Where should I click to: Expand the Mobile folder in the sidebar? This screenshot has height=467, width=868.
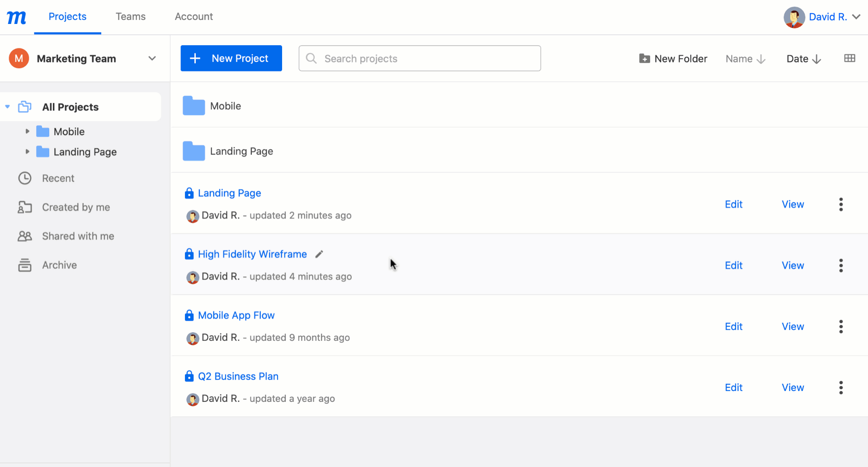[x=27, y=131]
